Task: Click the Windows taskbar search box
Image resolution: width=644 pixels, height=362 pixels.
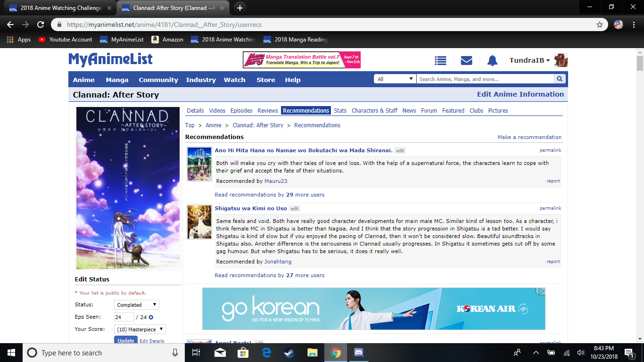Action: pyautogui.click(x=103, y=353)
